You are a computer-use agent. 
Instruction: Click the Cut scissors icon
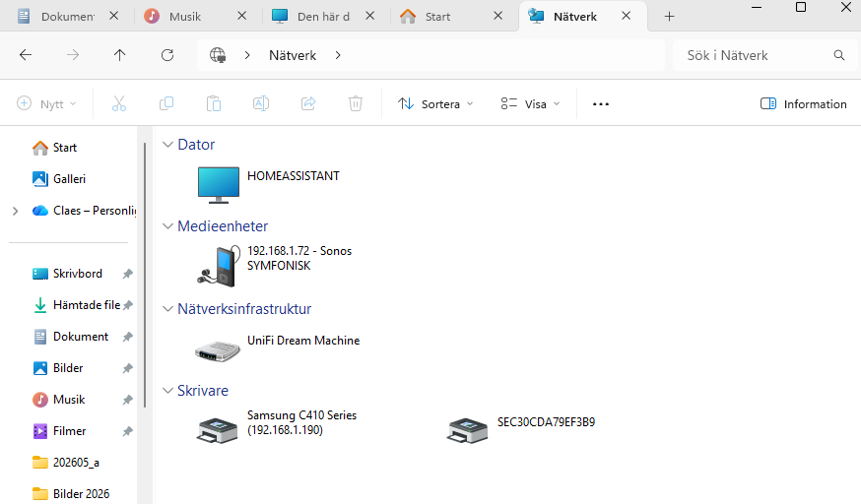pyautogui.click(x=119, y=103)
